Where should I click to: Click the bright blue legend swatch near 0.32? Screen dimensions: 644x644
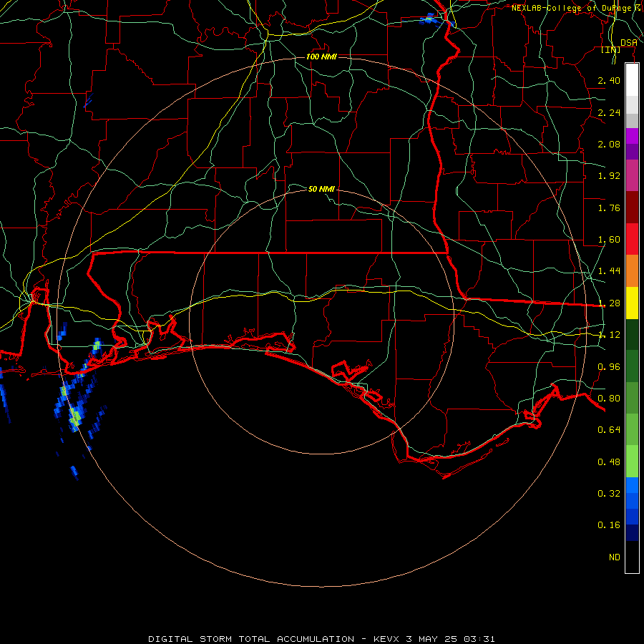[x=632, y=485]
